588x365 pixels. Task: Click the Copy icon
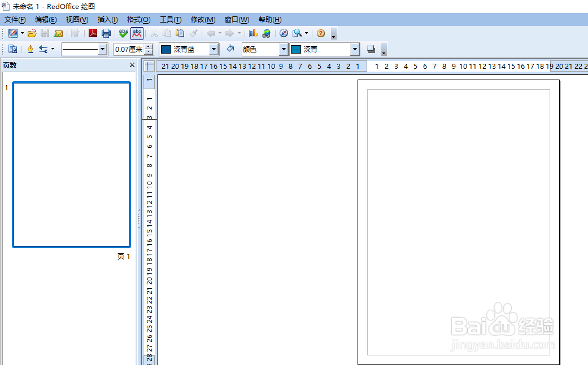(167, 33)
